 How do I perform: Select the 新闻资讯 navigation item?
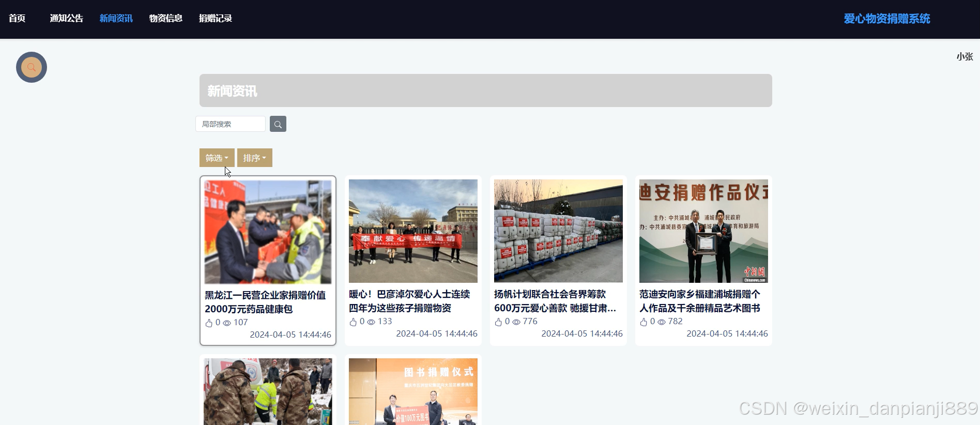tap(116, 19)
